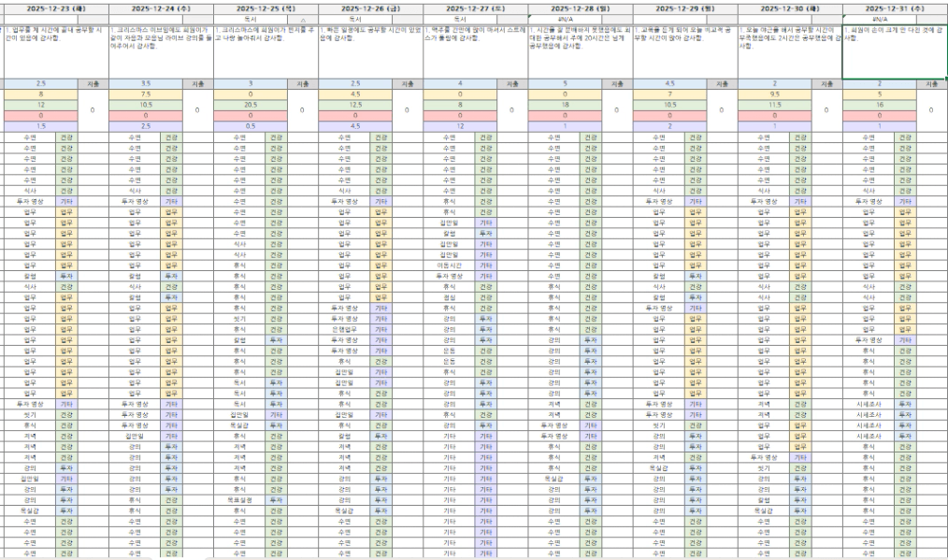
Task: Select the purple 0.5 cell under 2025-12-25
Action: click(251, 126)
